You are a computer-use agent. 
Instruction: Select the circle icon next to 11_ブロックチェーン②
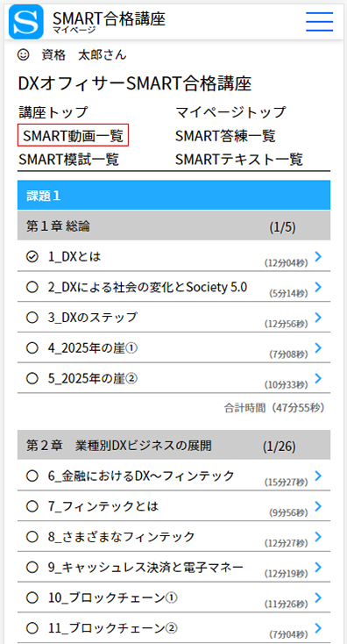(32, 628)
